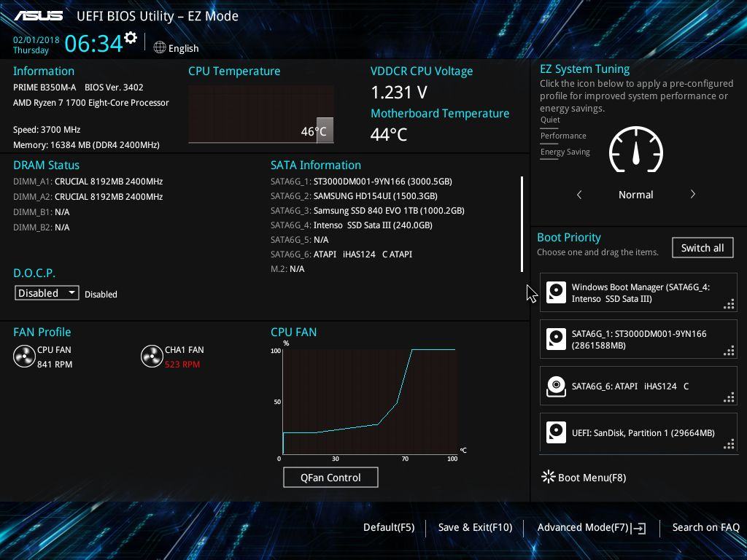Click SATA6G_1 ST3000DM001 row in SATA Information
Image resolution: width=747 pixels, height=560 pixels.
(x=362, y=182)
